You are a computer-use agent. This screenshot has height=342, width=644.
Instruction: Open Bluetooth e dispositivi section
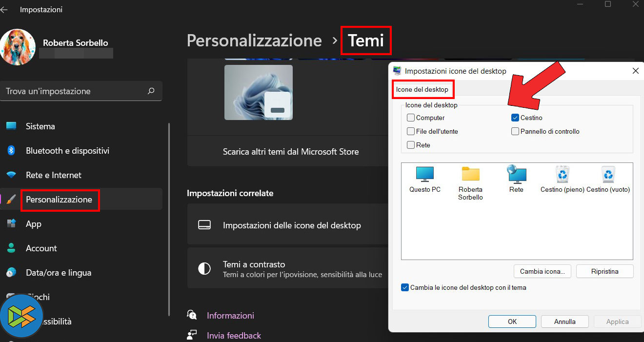click(x=81, y=151)
